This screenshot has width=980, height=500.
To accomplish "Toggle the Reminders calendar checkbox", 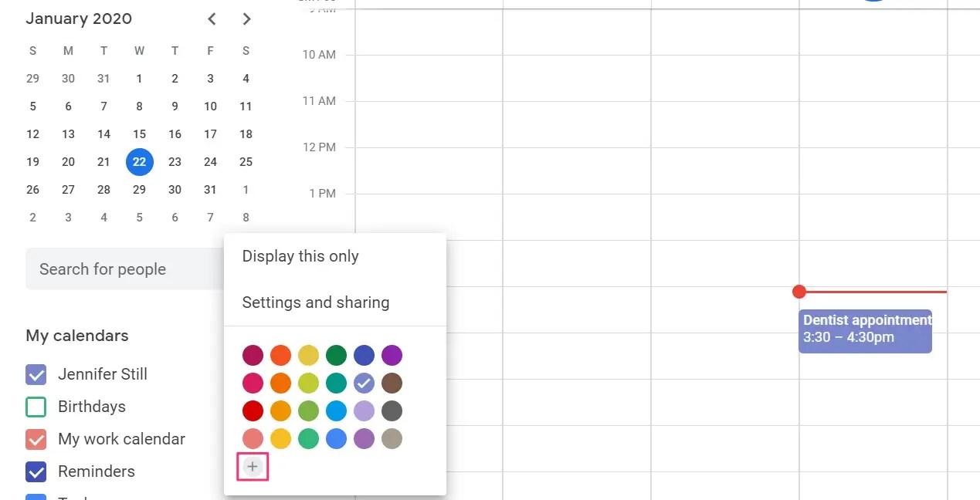I will click(36, 471).
